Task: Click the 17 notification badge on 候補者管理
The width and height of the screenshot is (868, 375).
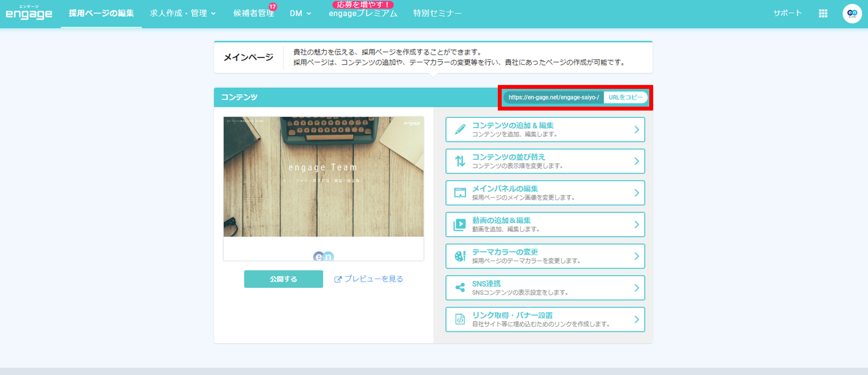Action: (273, 7)
